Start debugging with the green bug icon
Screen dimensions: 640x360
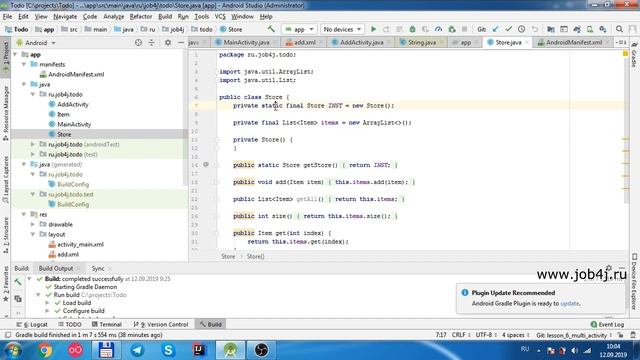[x=412, y=29]
